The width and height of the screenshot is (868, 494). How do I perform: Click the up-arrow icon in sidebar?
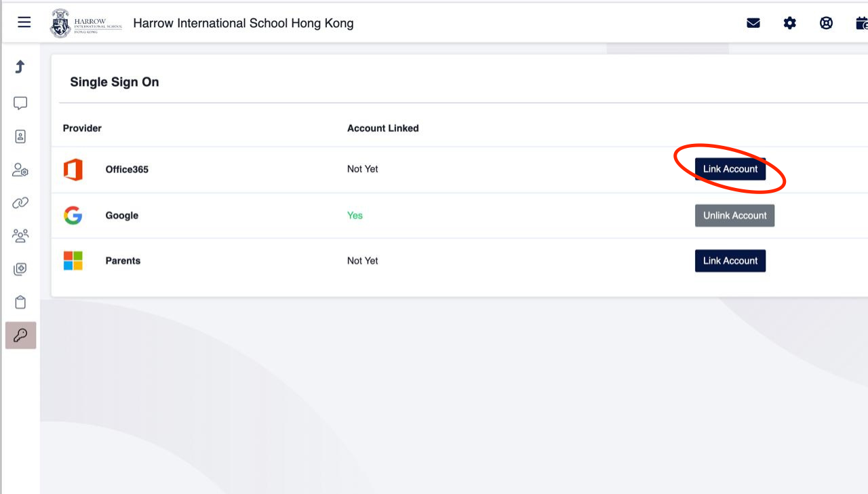(x=20, y=66)
